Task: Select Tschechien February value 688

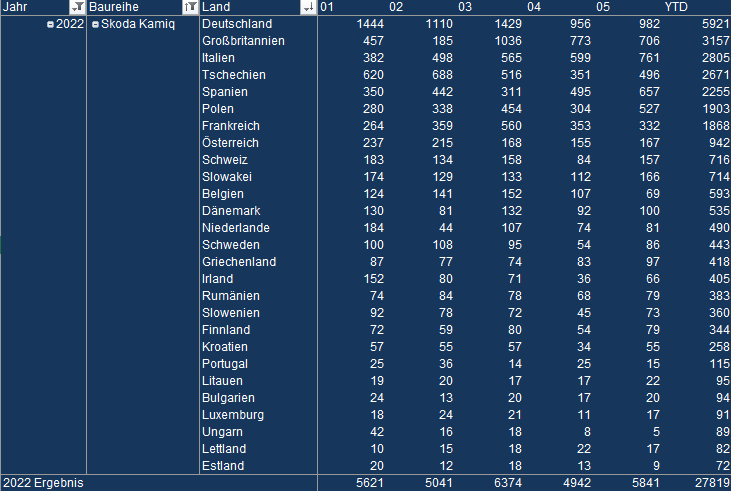Action: pos(442,75)
